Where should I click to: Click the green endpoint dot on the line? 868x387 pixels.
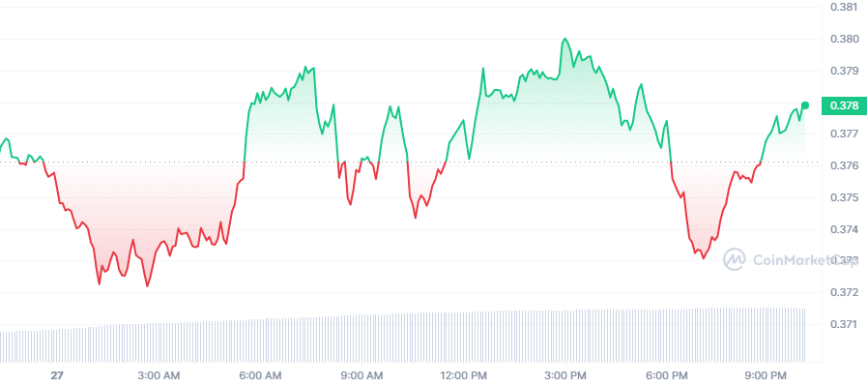click(x=805, y=104)
